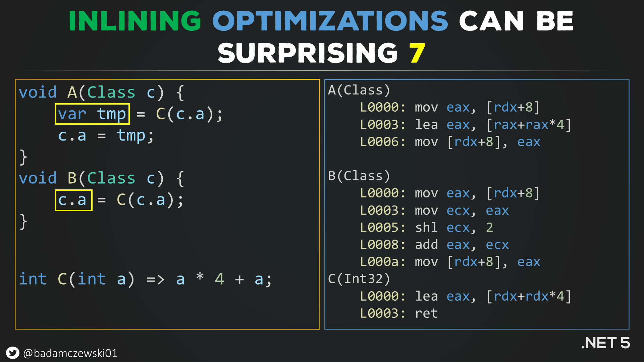Click the SURPRISING 7 title text
The width and height of the screenshot is (644, 362).
pyautogui.click(x=322, y=49)
